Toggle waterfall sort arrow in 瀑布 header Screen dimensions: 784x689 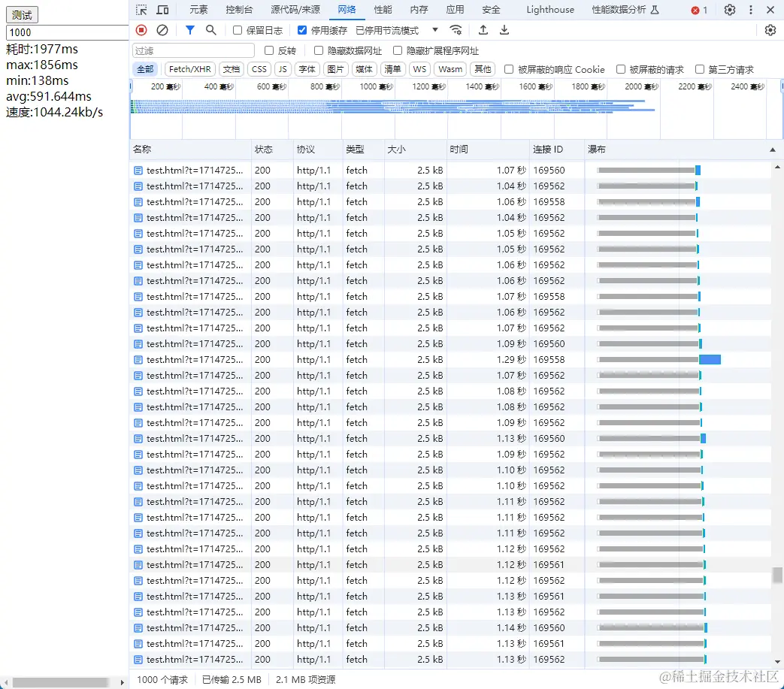tap(773, 150)
